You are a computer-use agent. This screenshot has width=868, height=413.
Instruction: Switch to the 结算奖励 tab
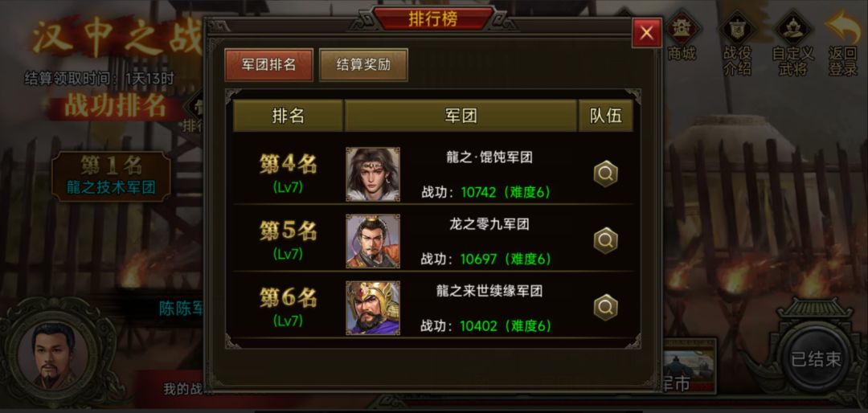pyautogui.click(x=364, y=65)
